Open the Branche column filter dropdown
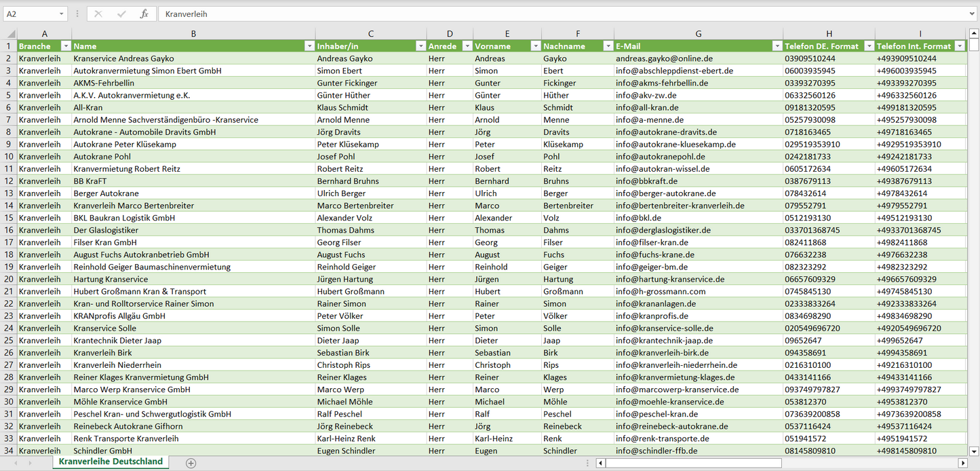Viewport: 980px width, 471px height. click(x=66, y=46)
